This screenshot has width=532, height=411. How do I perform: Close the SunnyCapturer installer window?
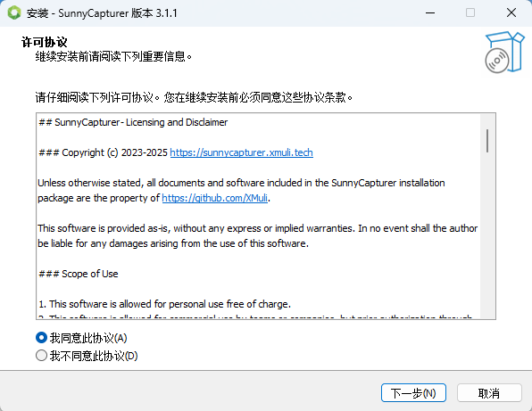click(511, 13)
